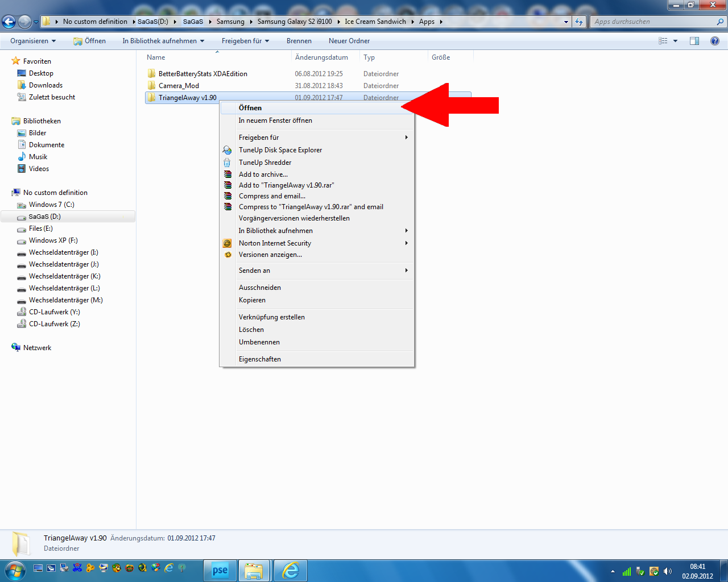This screenshot has height=582, width=728.
Task: Choose In neuem Fenster öffnen
Action: 317,120
